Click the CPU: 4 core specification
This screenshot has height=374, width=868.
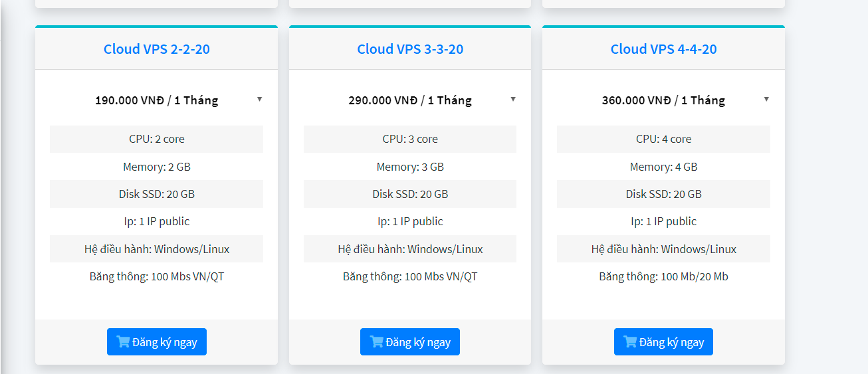pos(663,140)
